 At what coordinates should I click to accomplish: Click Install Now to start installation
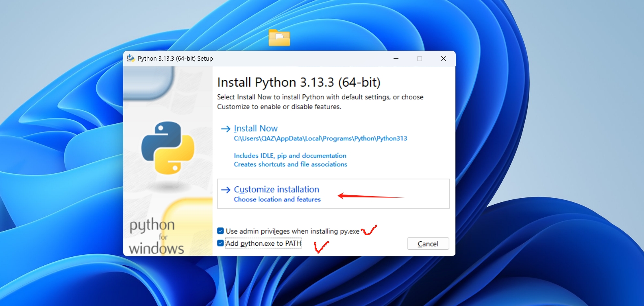point(256,129)
